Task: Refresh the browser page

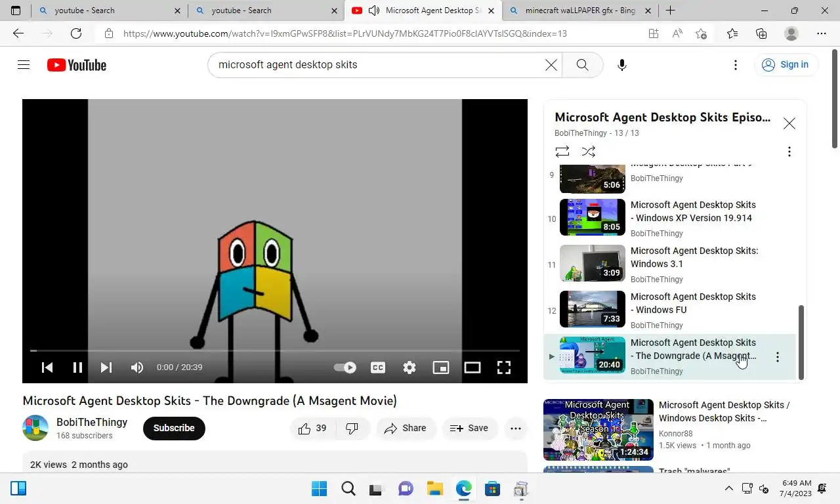Action: [76, 33]
